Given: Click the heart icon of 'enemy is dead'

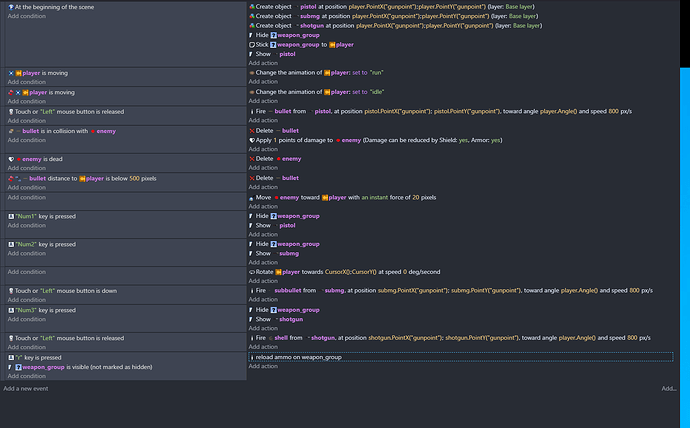Looking at the screenshot, I should pos(11,158).
